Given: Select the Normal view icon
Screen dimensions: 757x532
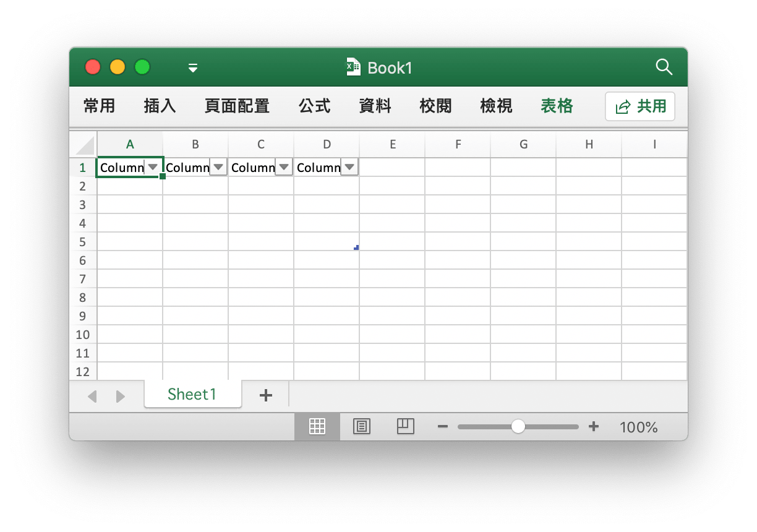Looking at the screenshot, I should [317, 426].
